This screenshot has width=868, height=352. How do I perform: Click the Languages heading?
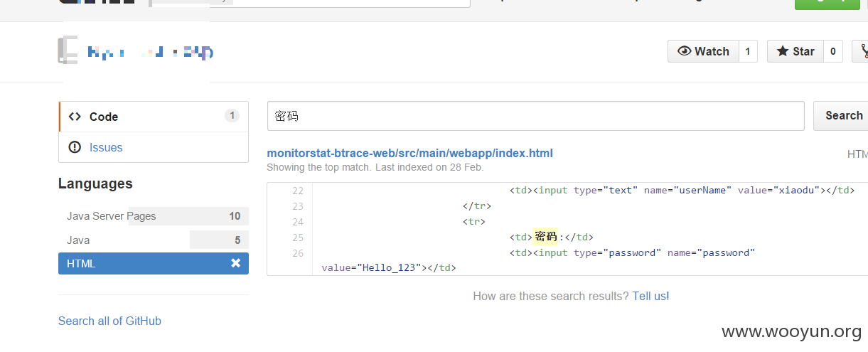tap(95, 183)
